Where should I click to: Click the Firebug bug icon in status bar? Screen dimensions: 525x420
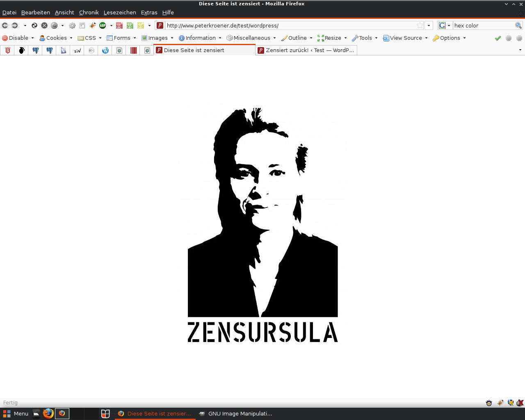[500, 403]
